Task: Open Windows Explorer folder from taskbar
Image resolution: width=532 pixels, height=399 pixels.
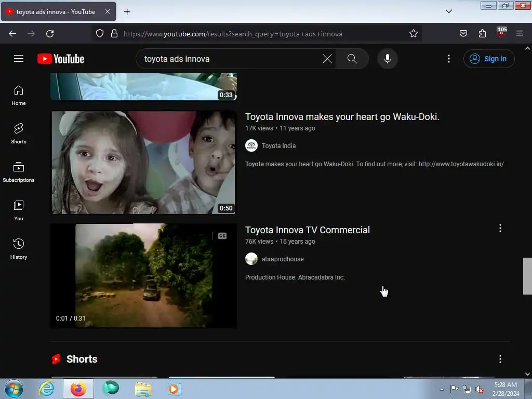Action: tap(143, 389)
